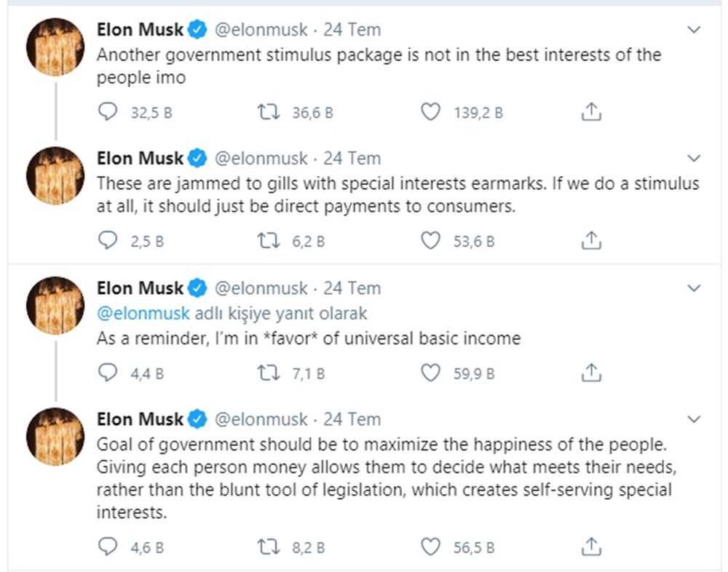The image size is (728, 572).
Task: Share the happiness of the people tweet
Action: [x=592, y=547]
